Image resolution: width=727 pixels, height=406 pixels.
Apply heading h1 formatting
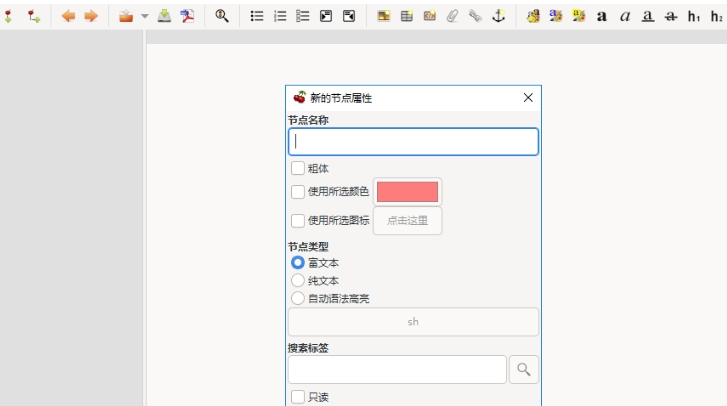(694, 17)
